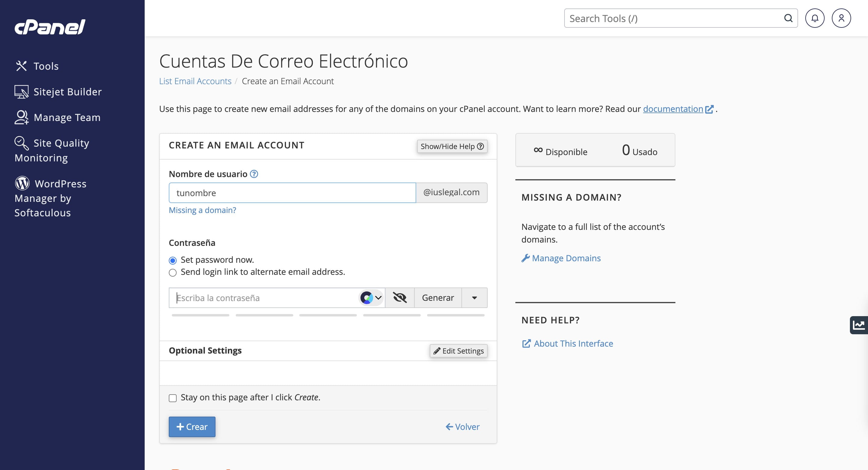Enable Stay on this page after I click Create
The image size is (868, 470).
point(172,398)
